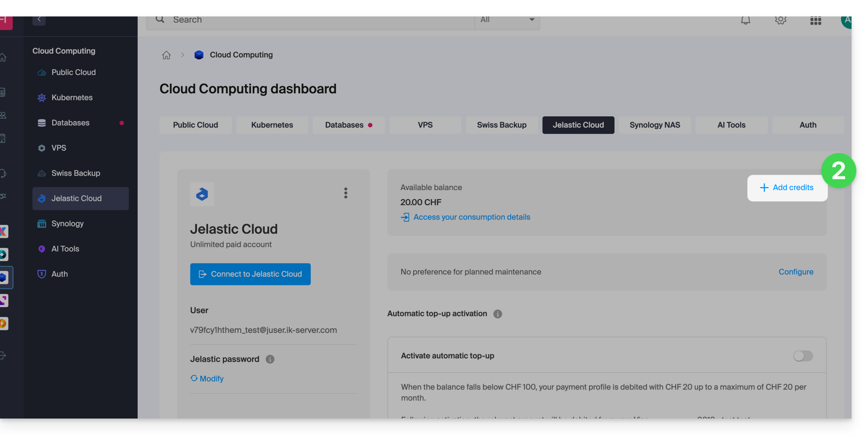
Task: Select the Swiss Backup tab
Action: coord(501,125)
